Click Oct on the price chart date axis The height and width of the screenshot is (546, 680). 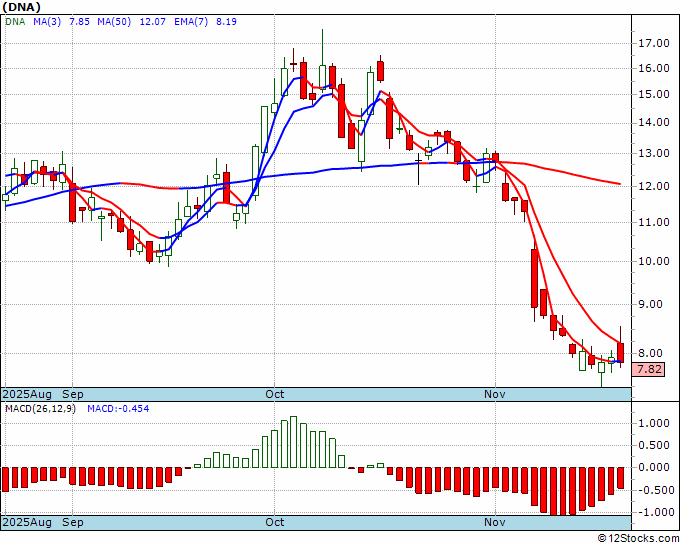pyautogui.click(x=275, y=394)
